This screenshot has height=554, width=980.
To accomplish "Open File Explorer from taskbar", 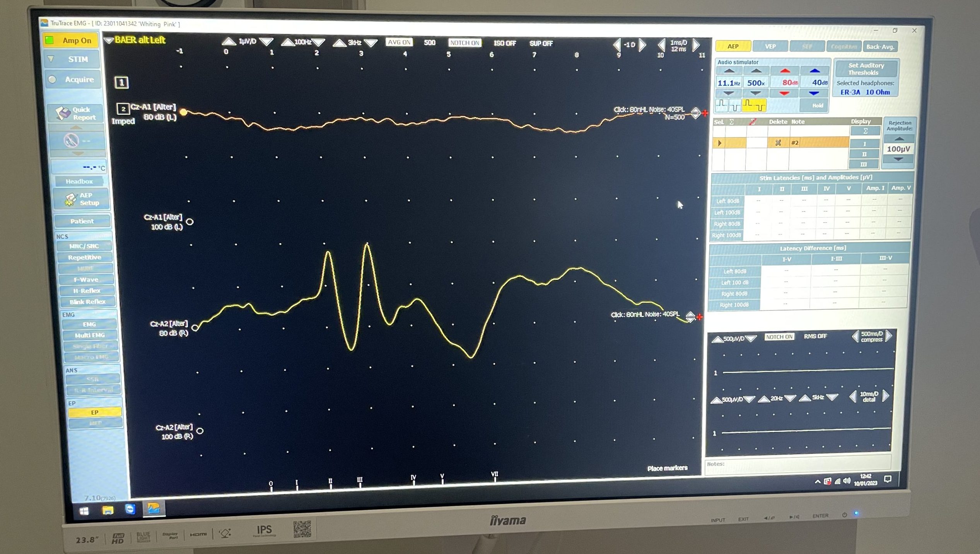I will [x=108, y=510].
